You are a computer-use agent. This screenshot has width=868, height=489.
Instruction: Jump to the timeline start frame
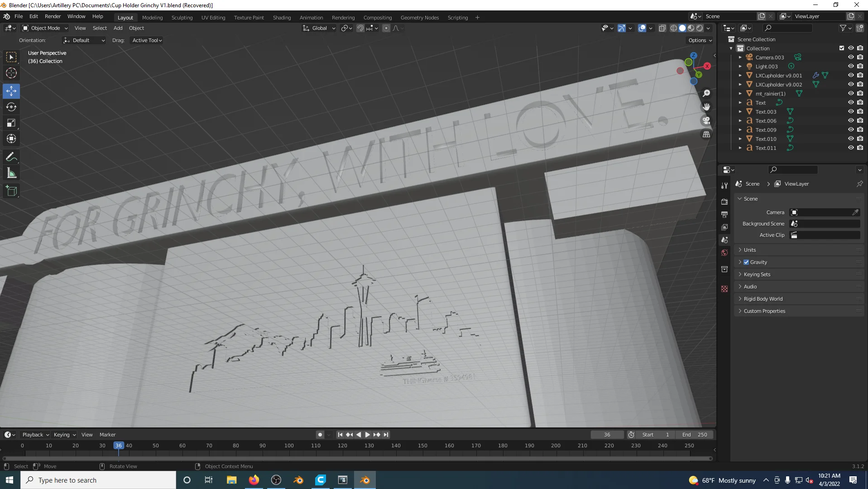pyautogui.click(x=340, y=435)
